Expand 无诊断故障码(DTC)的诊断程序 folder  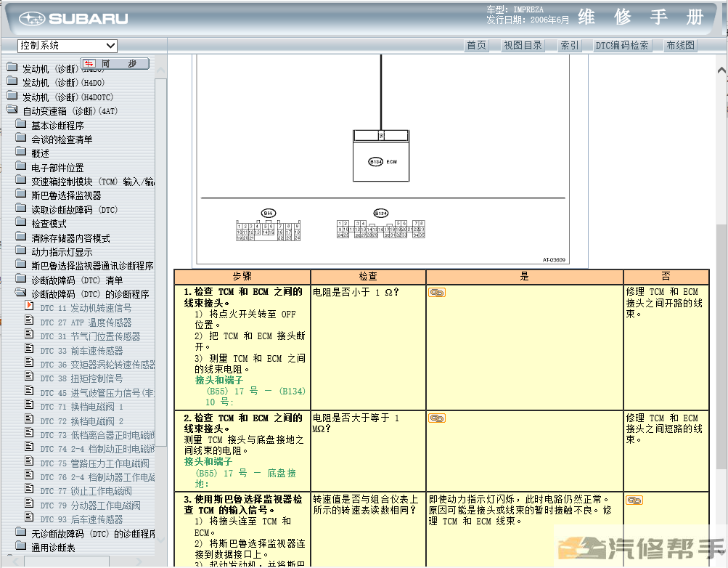[x=20, y=532]
